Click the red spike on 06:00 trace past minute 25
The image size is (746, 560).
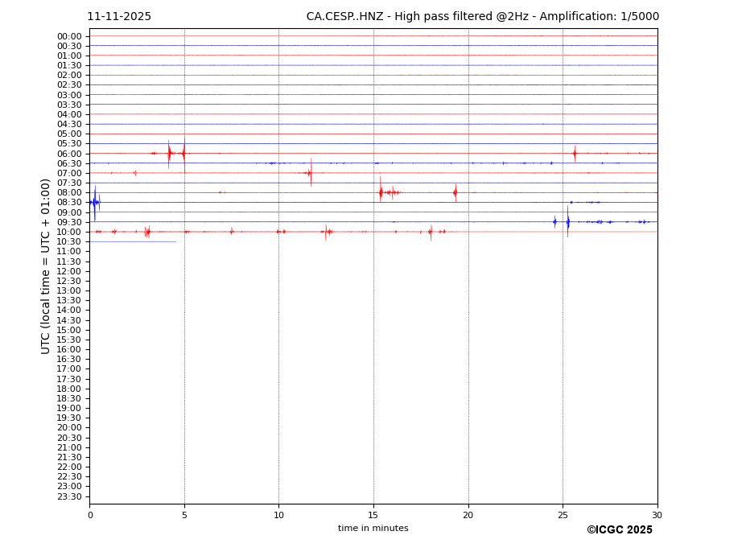(x=575, y=153)
